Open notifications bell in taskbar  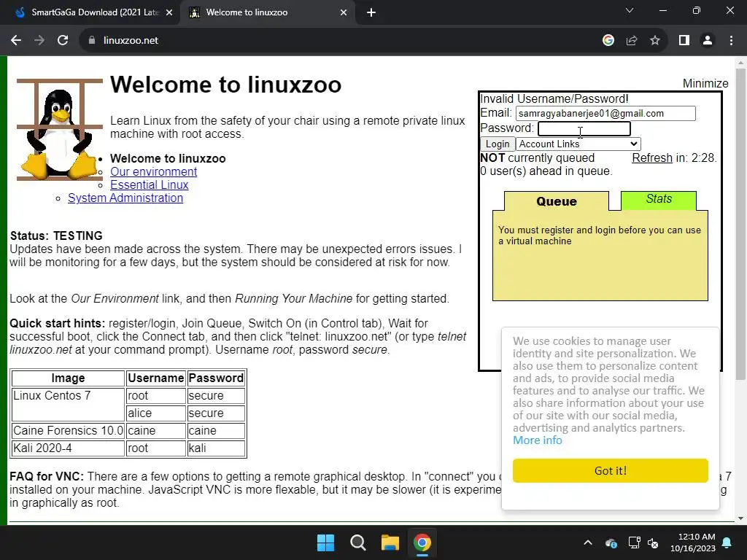pos(727,542)
